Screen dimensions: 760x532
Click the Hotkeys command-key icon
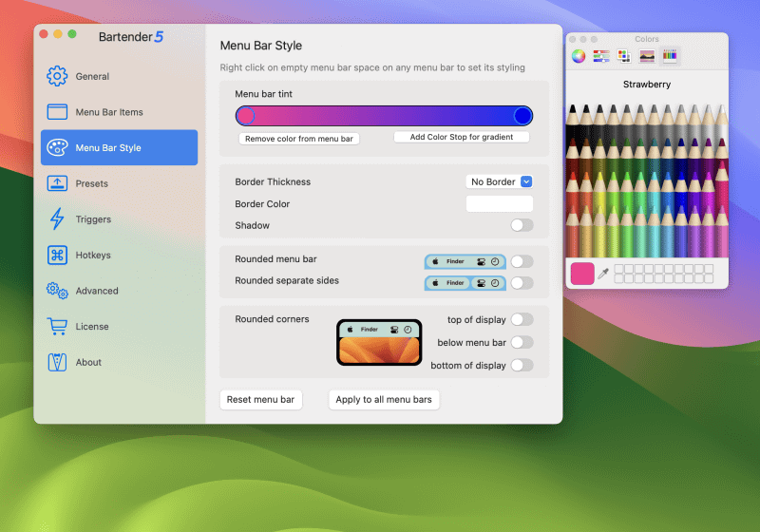tap(57, 255)
